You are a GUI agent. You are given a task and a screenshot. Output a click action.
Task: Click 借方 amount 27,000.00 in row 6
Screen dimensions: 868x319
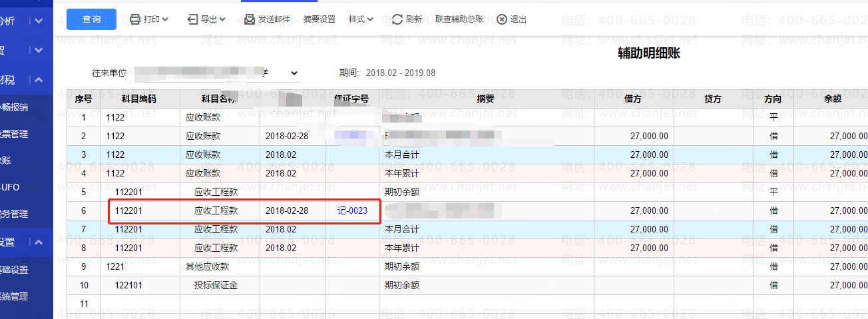[649, 210]
